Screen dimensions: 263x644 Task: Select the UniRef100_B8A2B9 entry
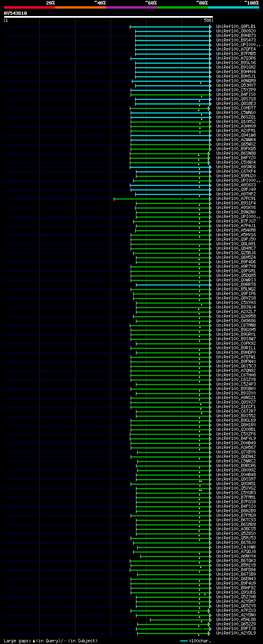[x=236, y=511]
